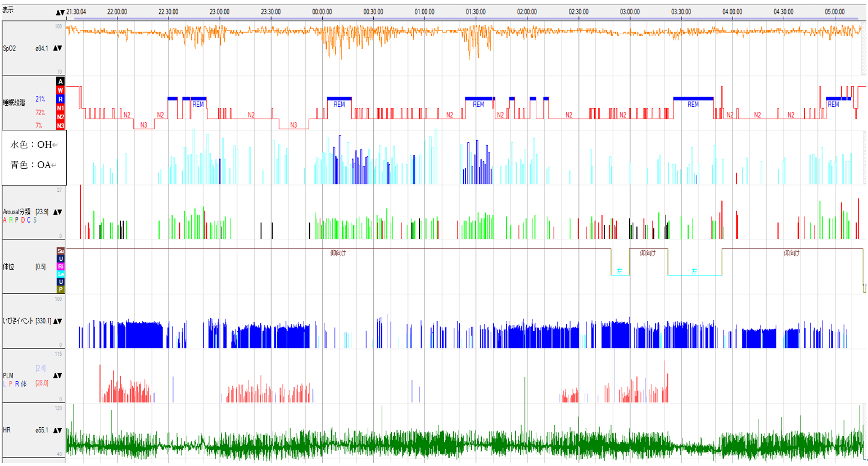This screenshot has width=868, height=466.
Task: Select the Arousal分類 channel label
Action: [x=17, y=212]
